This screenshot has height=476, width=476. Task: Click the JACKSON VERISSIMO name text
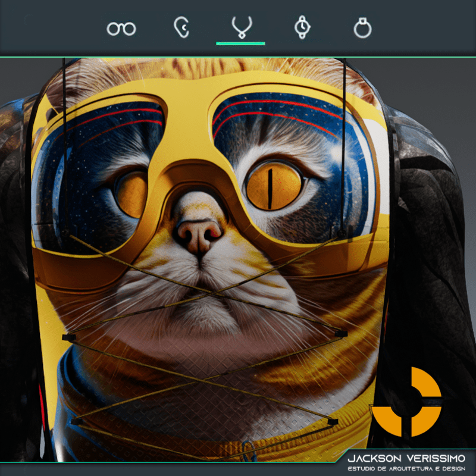(x=407, y=458)
